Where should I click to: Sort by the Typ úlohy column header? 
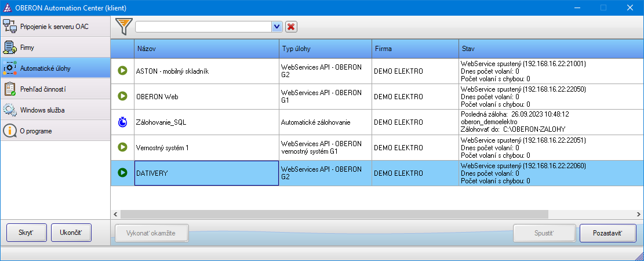326,49
